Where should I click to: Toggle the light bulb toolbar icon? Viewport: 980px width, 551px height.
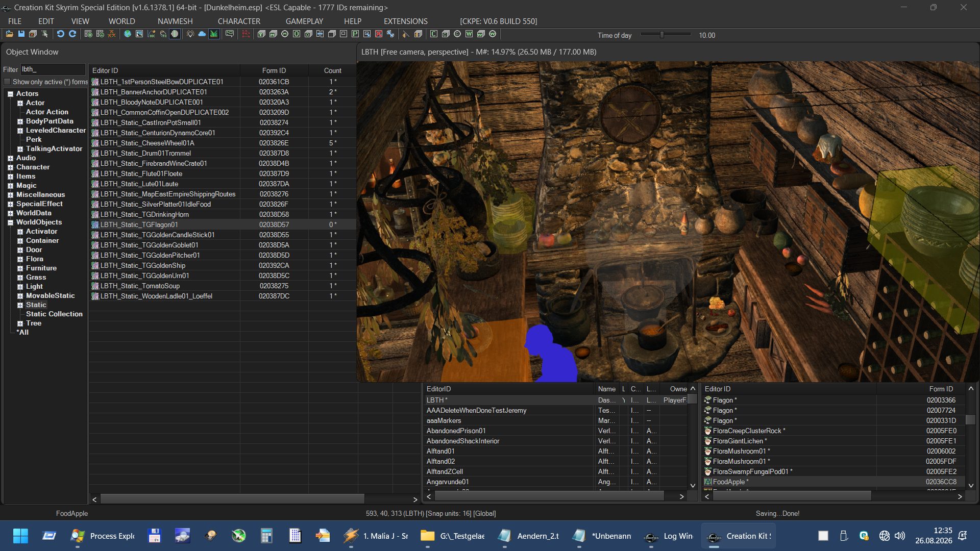click(190, 34)
